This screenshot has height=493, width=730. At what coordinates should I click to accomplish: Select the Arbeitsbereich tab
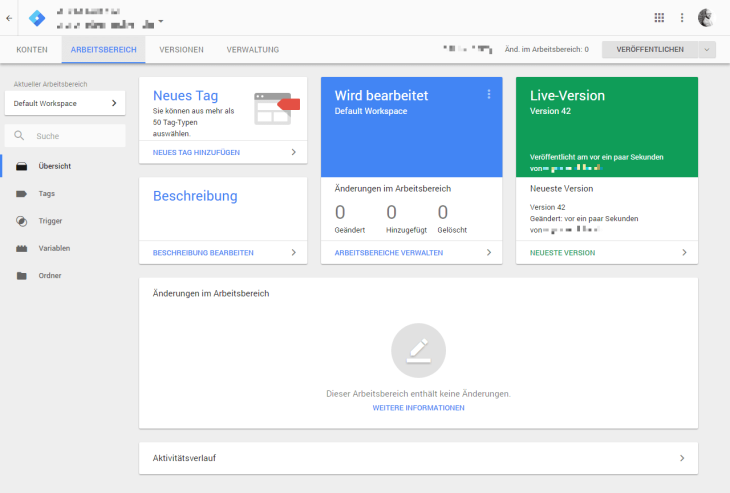point(103,49)
